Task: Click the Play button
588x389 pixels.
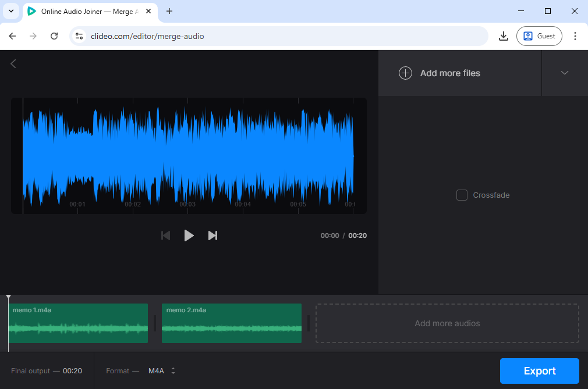Action: [x=189, y=235]
